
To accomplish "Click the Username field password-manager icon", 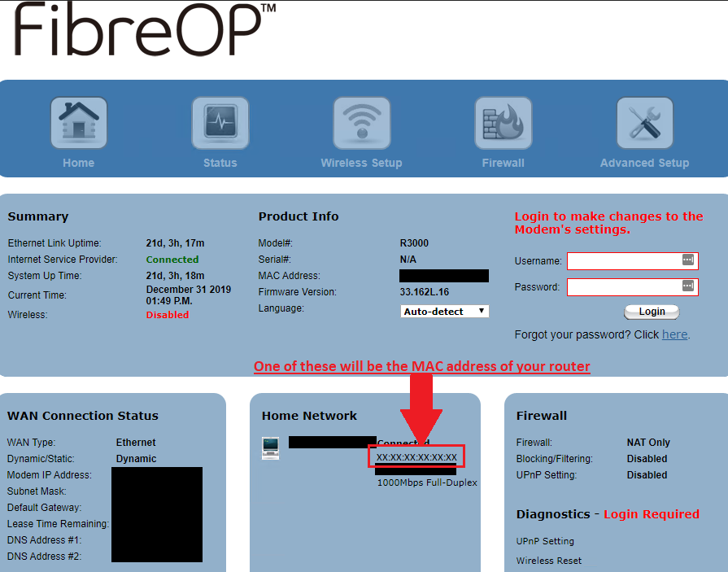I will (x=687, y=260).
